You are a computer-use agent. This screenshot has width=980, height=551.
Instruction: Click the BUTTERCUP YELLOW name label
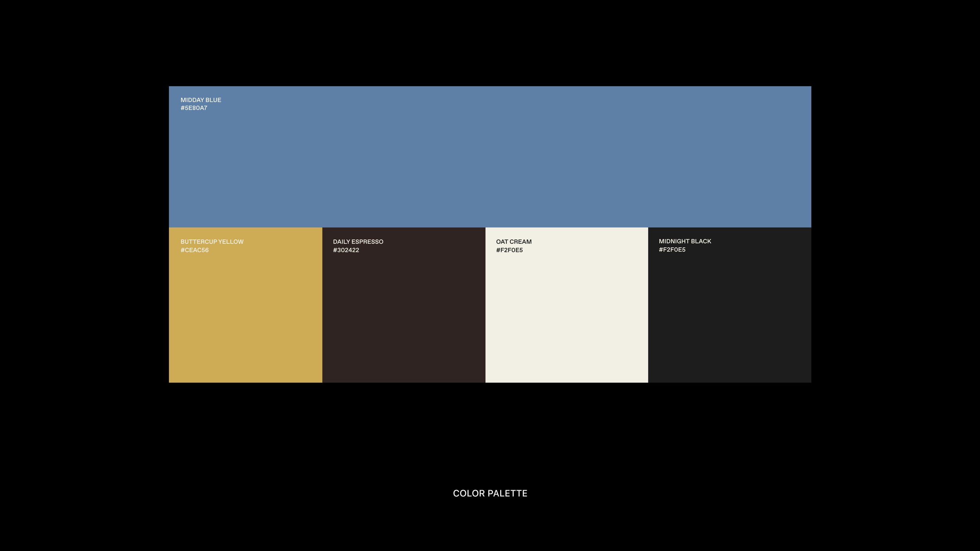coord(212,242)
